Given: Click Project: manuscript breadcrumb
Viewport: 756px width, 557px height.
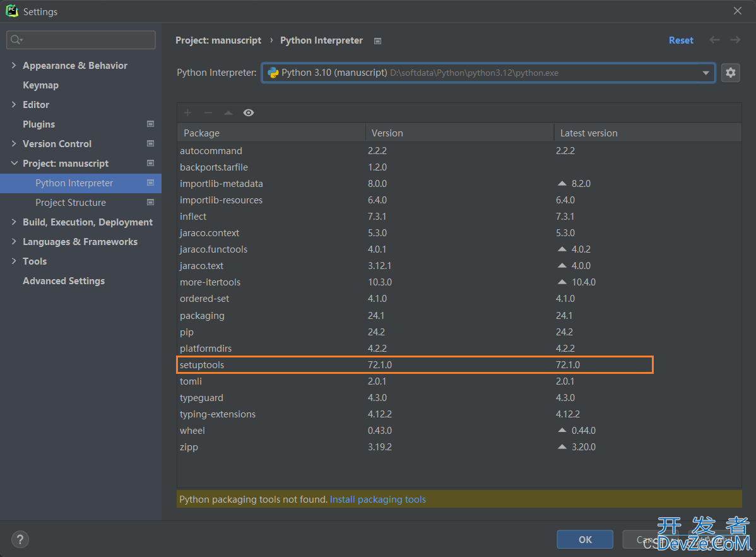Looking at the screenshot, I should [218, 40].
